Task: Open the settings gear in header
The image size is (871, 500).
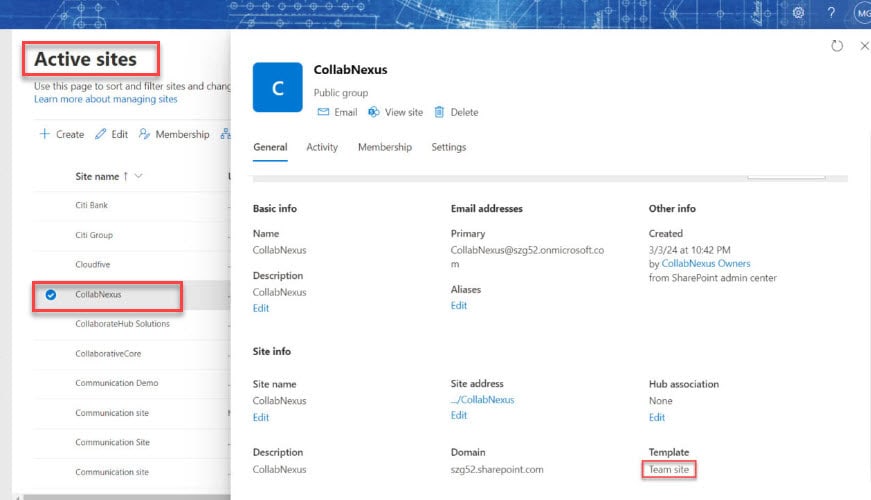Action: click(798, 12)
